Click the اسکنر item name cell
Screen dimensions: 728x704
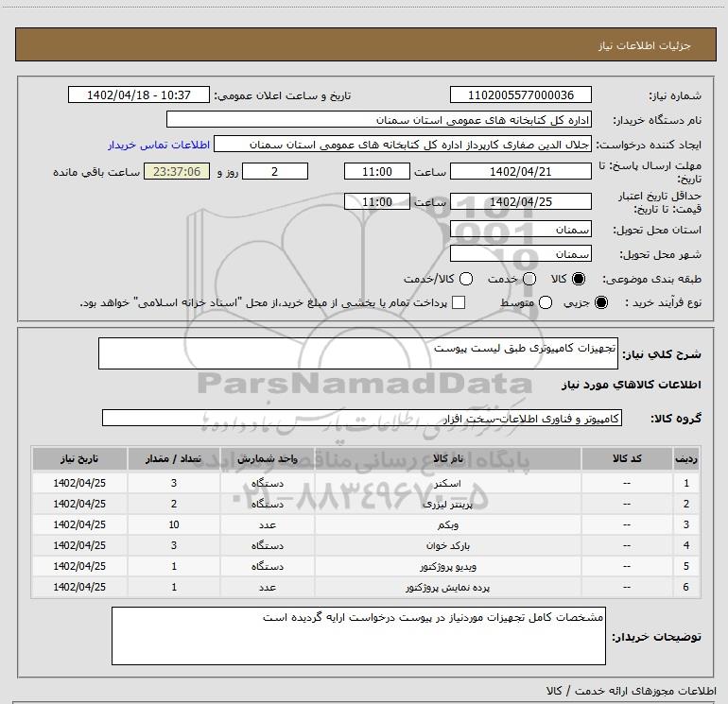click(x=448, y=483)
